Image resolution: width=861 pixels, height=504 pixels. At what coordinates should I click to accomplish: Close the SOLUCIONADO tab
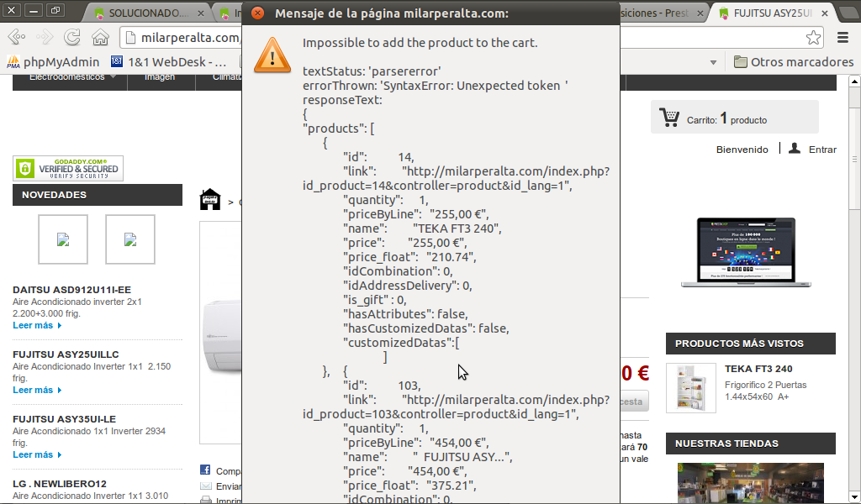[200, 13]
